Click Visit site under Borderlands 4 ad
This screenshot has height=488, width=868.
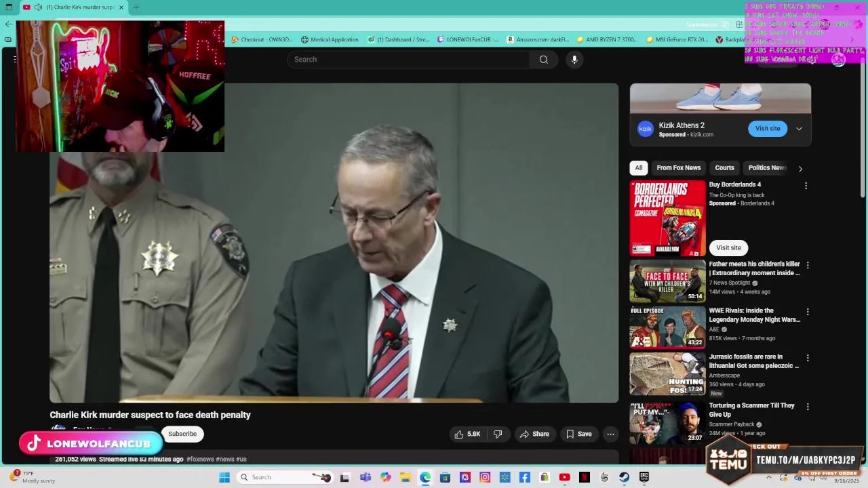[x=728, y=247]
